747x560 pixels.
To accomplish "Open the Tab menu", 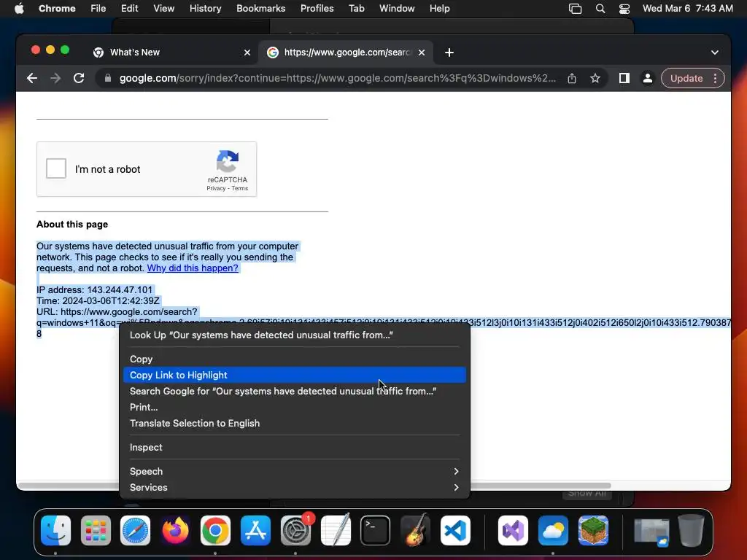I will [356, 8].
